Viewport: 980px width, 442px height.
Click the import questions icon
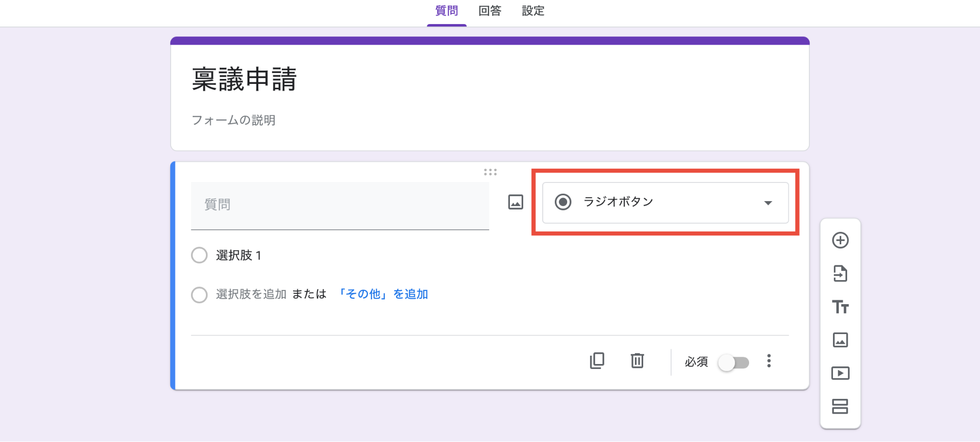(840, 274)
